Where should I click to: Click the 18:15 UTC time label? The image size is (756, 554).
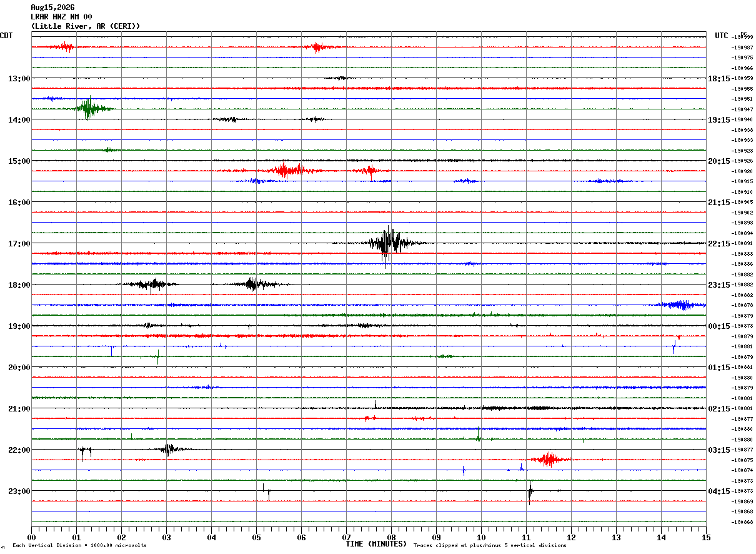click(x=719, y=78)
